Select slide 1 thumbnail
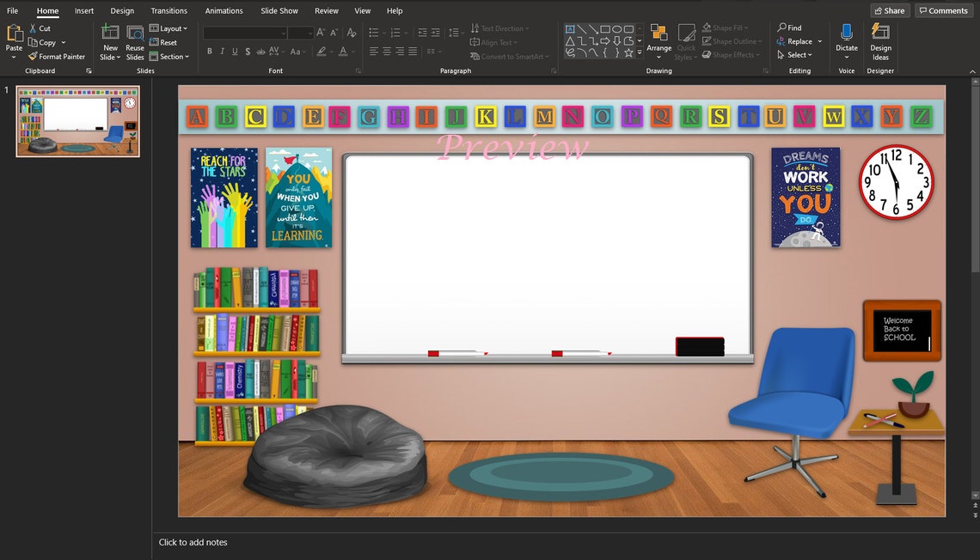Image resolution: width=980 pixels, height=560 pixels. coord(77,121)
